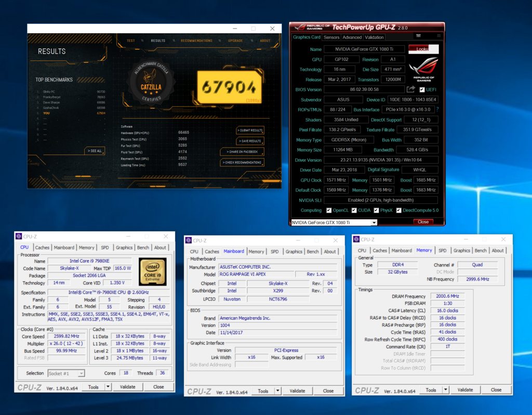Click the Core Speed value 2599.82 MHz
The width and height of the screenshot is (532, 415).
coord(66,336)
